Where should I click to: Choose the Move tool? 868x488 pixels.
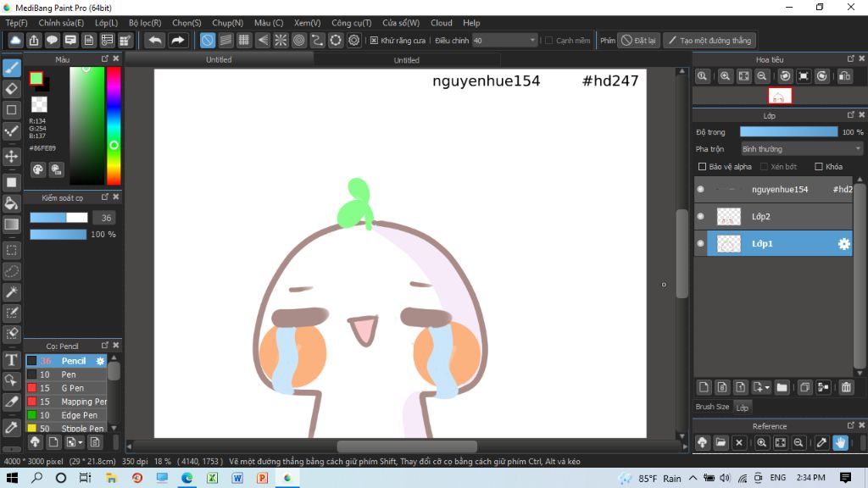click(12, 157)
